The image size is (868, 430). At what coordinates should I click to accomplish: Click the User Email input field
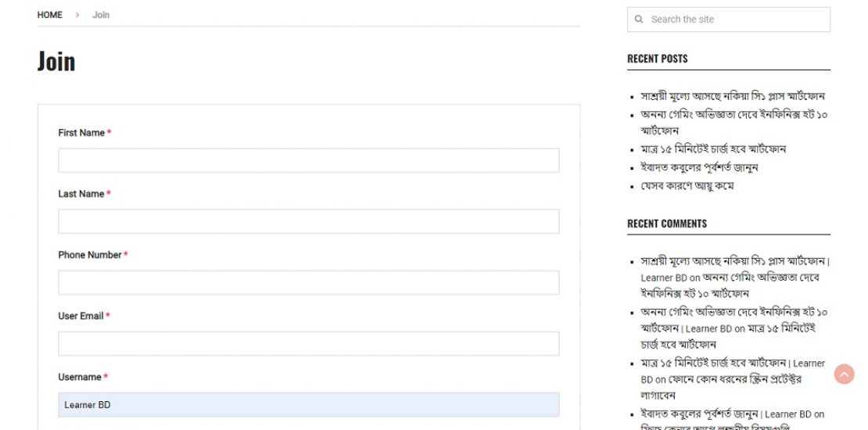[x=308, y=343]
